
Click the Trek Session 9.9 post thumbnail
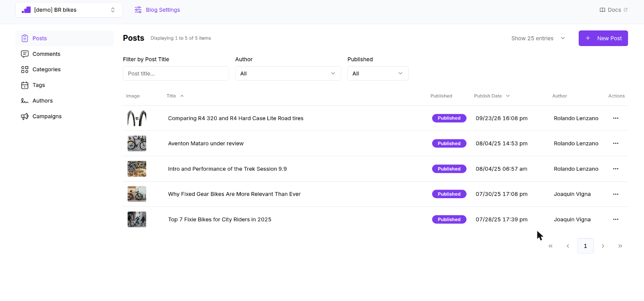click(x=137, y=169)
